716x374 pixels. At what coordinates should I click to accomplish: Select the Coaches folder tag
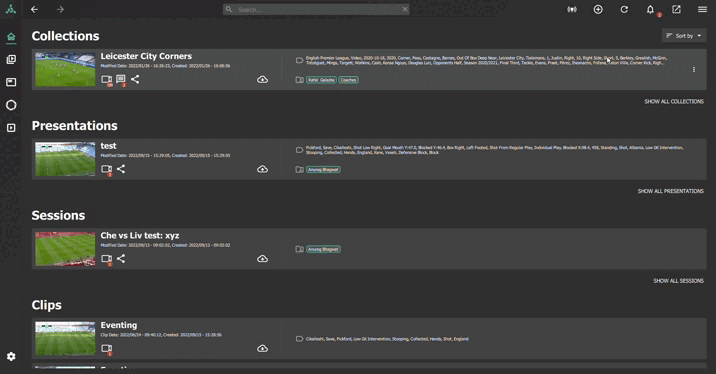click(x=348, y=80)
